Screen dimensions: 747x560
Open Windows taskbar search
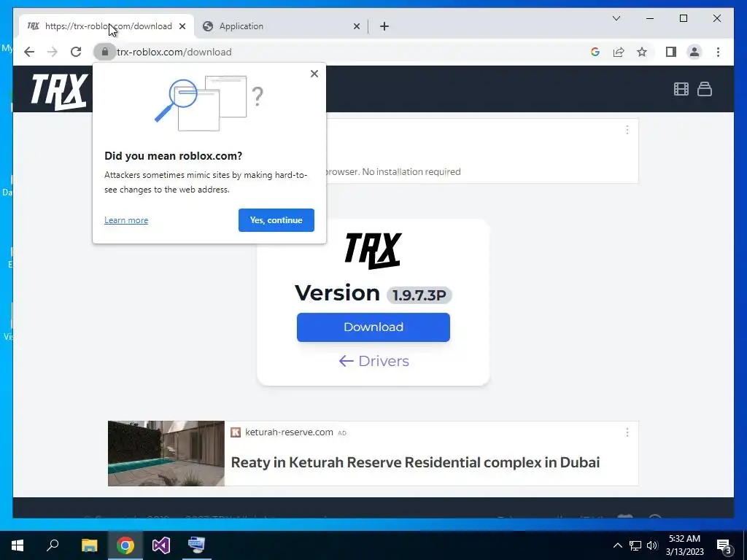tap(53, 545)
